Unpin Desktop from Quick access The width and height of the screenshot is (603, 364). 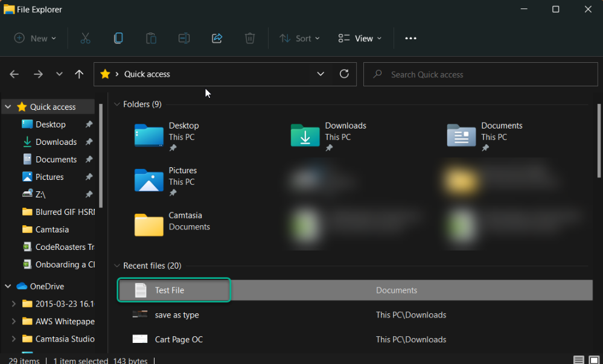pyautogui.click(x=89, y=124)
